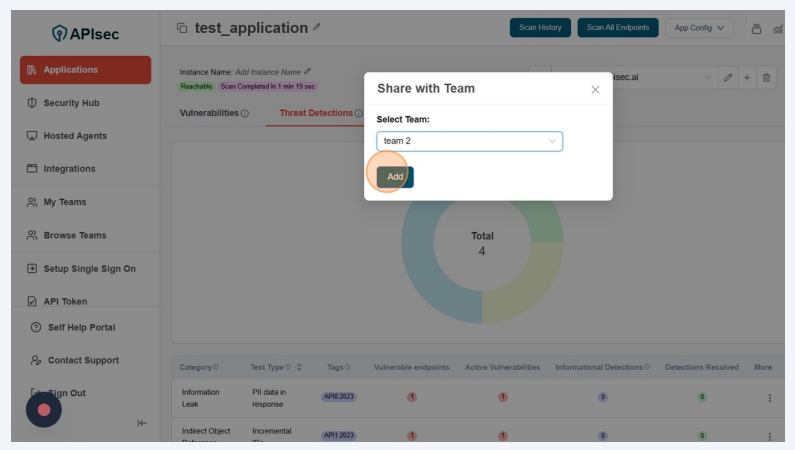Click the Add button in dialog
Image resolution: width=795 pixels, height=450 pixels.
395,177
